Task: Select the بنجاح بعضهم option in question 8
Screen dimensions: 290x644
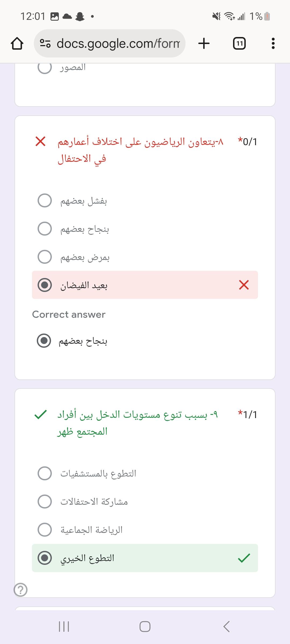Action: pos(45,229)
